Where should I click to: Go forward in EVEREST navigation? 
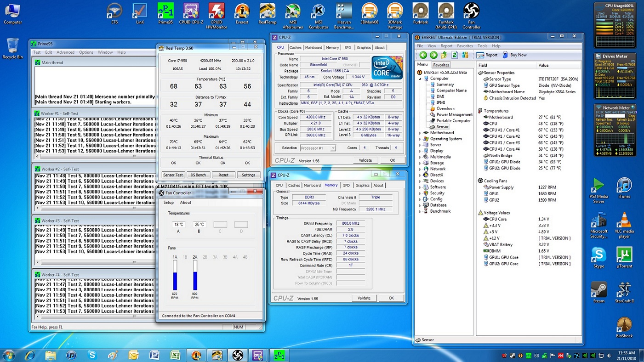pyautogui.click(x=433, y=55)
